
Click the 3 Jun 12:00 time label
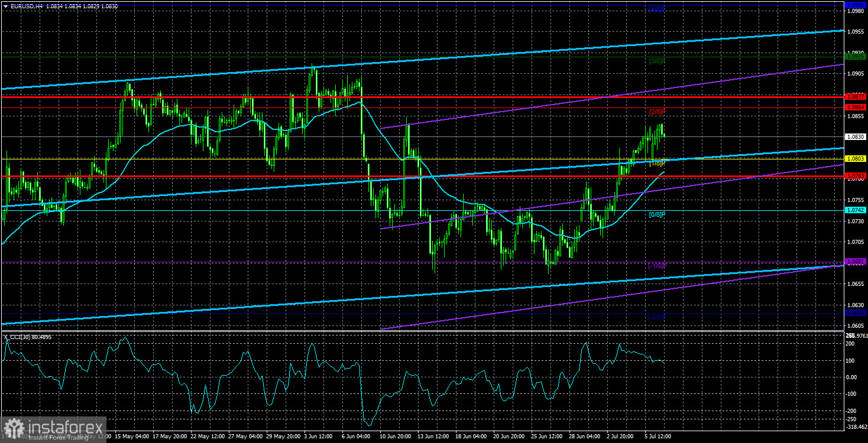tap(319, 437)
